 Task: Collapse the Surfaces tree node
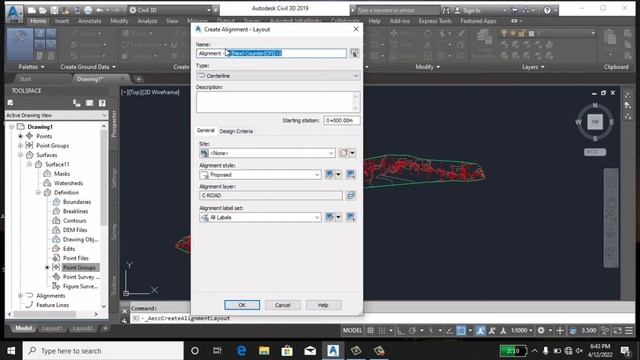20,155
